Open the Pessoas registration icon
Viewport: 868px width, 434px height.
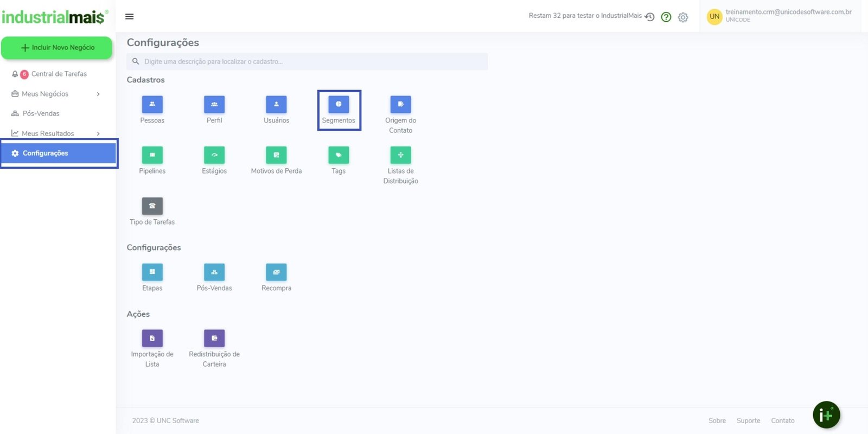152,105
